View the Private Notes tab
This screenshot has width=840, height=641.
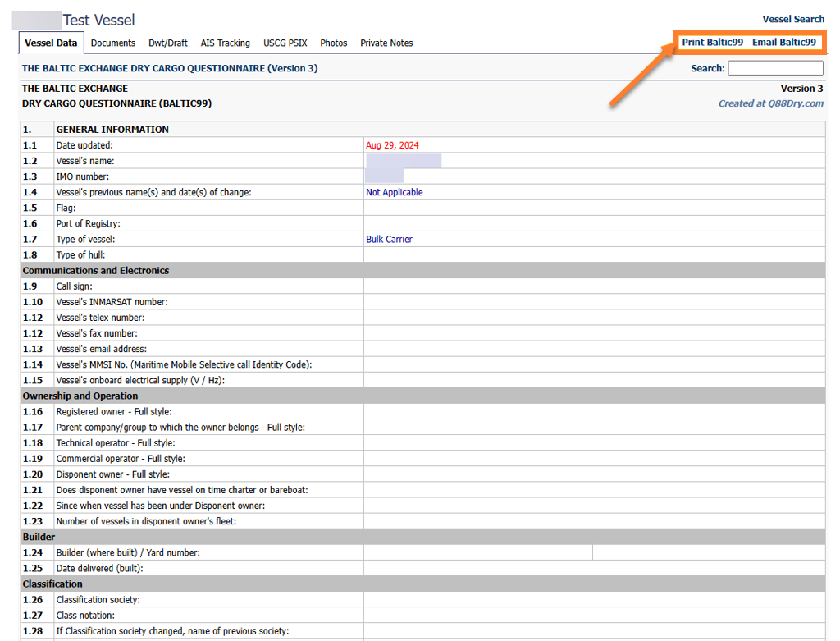click(386, 43)
